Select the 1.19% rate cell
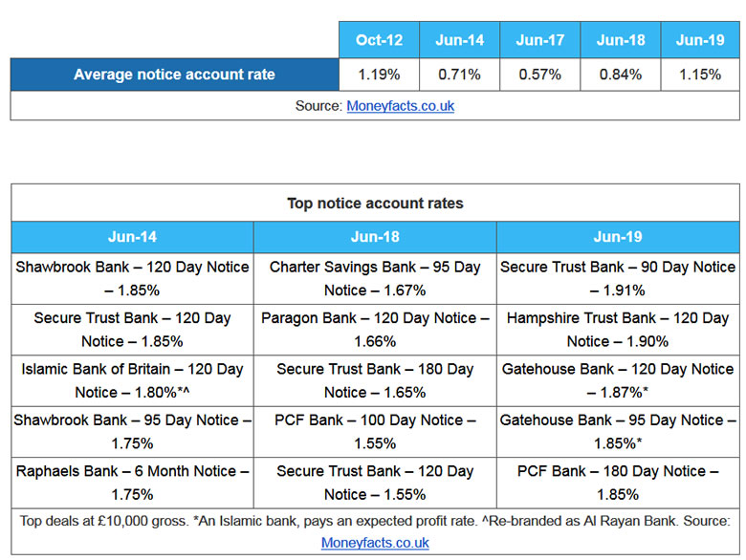This screenshot has height=560, width=746. [380, 75]
